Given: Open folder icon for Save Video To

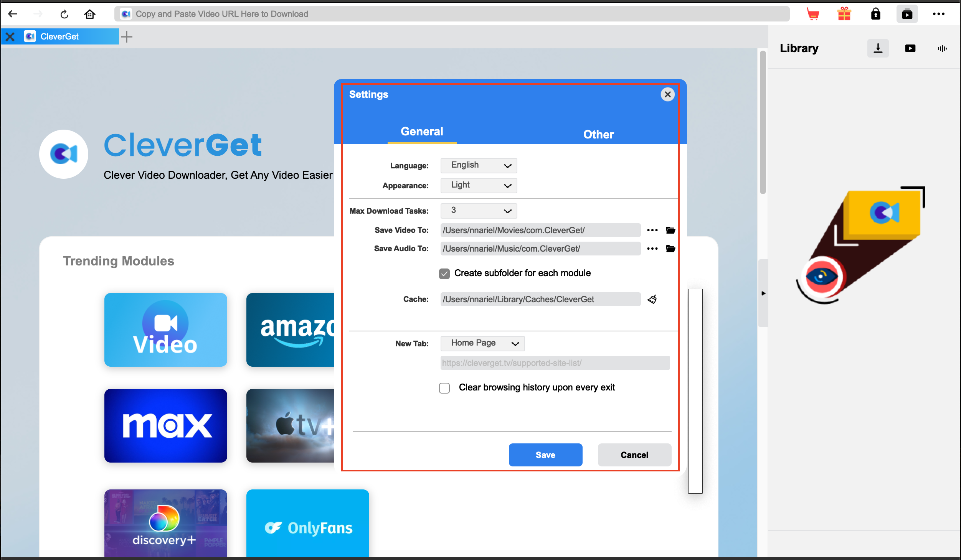Looking at the screenshot, I should pos(670,230).
